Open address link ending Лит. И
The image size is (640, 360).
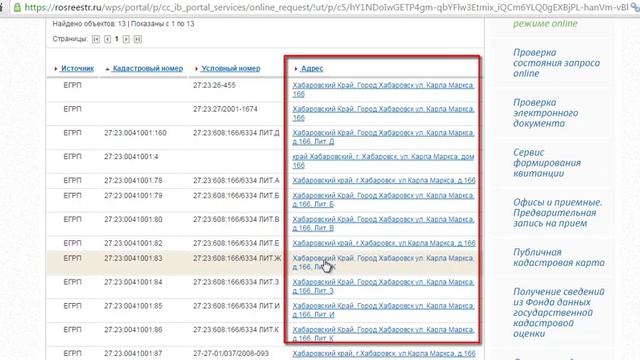(383, 310)
